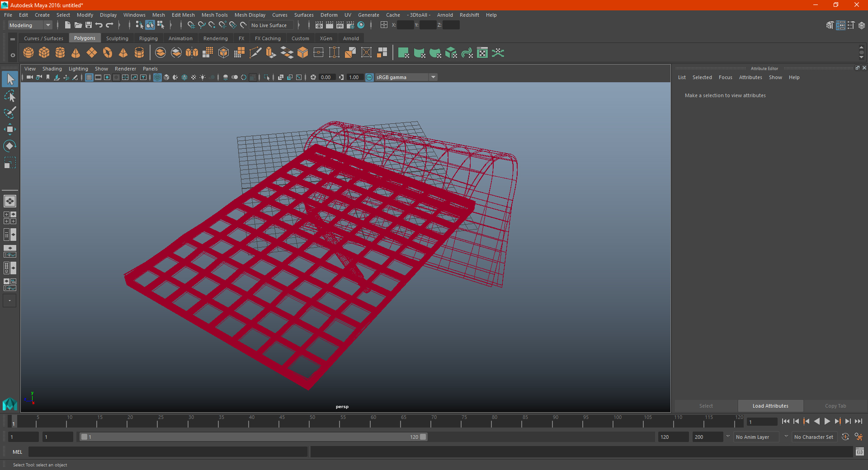Toggle use all lights bulb

click(x=203, y=77)
